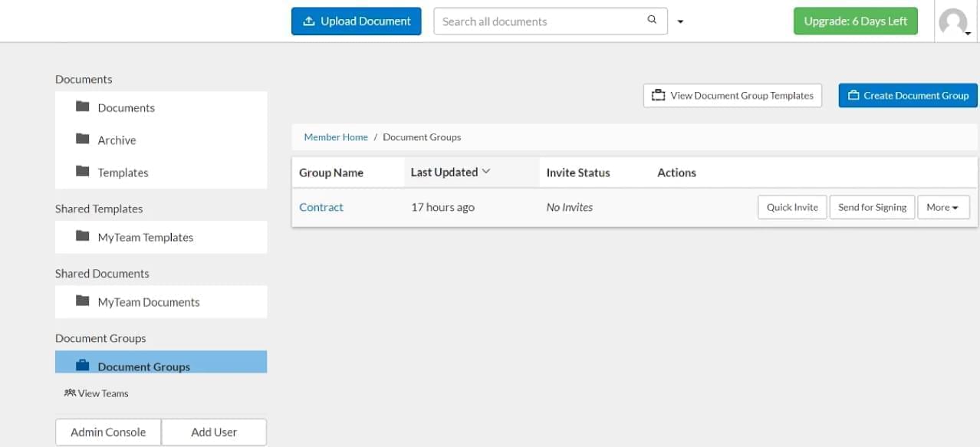
Task: Open the Contract document group
Action: [321, 207]
